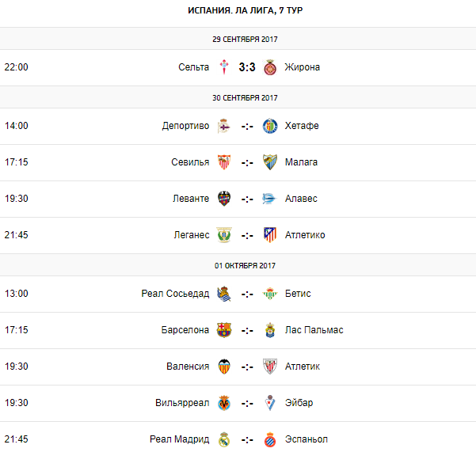Click the Леганес vs Атлетико pending score
The image size is (476, 452).
pos(247,235)
